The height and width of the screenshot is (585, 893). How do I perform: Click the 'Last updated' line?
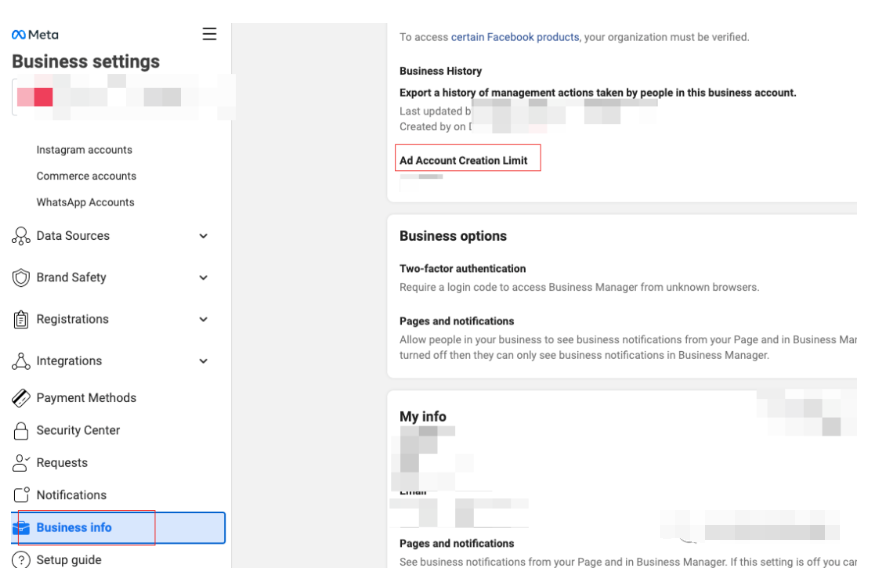point(435,111)
